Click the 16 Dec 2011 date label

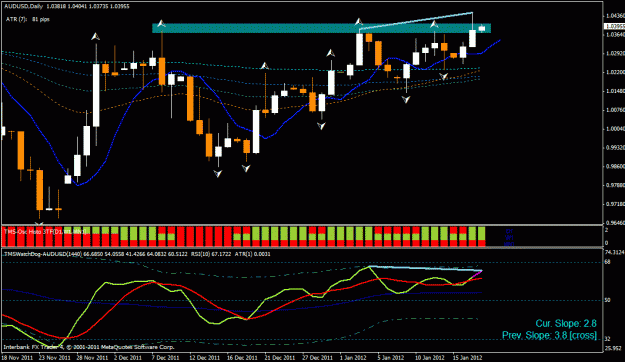(242, 357)
